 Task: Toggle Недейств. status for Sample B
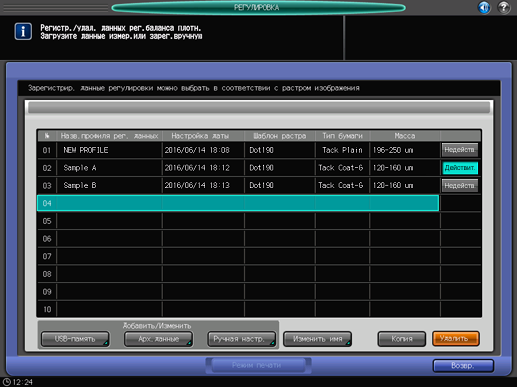(460, 185)
